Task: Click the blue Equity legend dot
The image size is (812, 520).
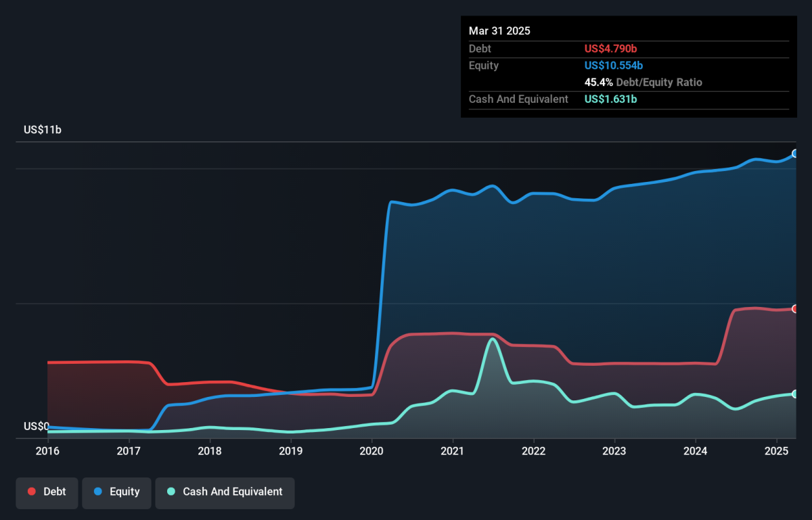Action: coord(98,492)
